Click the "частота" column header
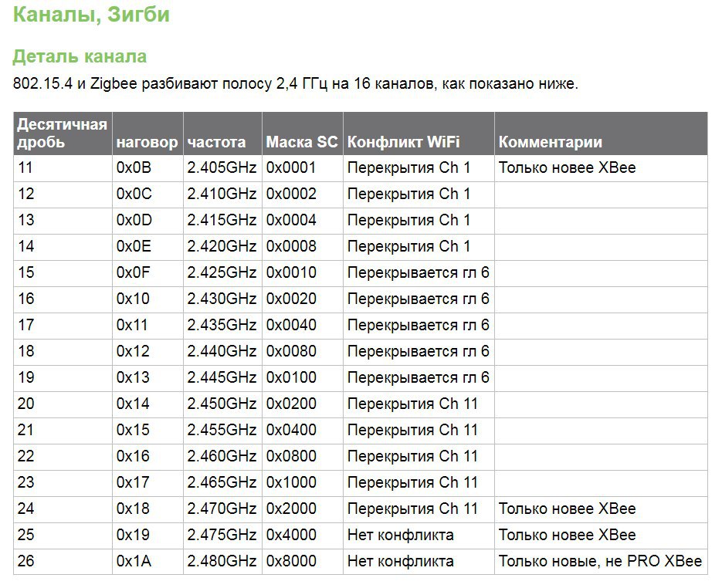Screen dimensions: 722x588 point(216,142)
